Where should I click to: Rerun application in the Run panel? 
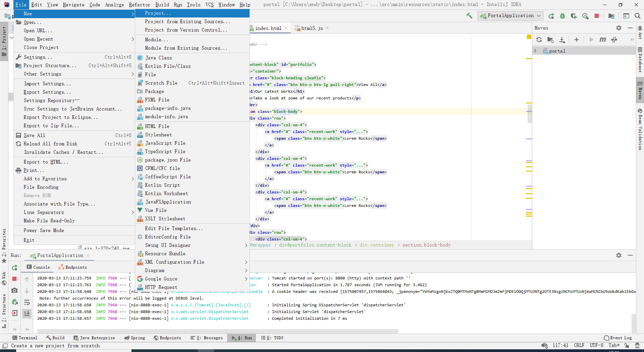pyautogui.click(x=14, y=268)
